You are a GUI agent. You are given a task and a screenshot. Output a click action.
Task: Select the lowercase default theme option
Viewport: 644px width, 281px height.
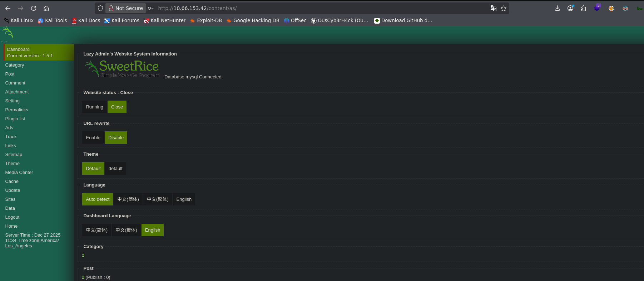[115, 169]
